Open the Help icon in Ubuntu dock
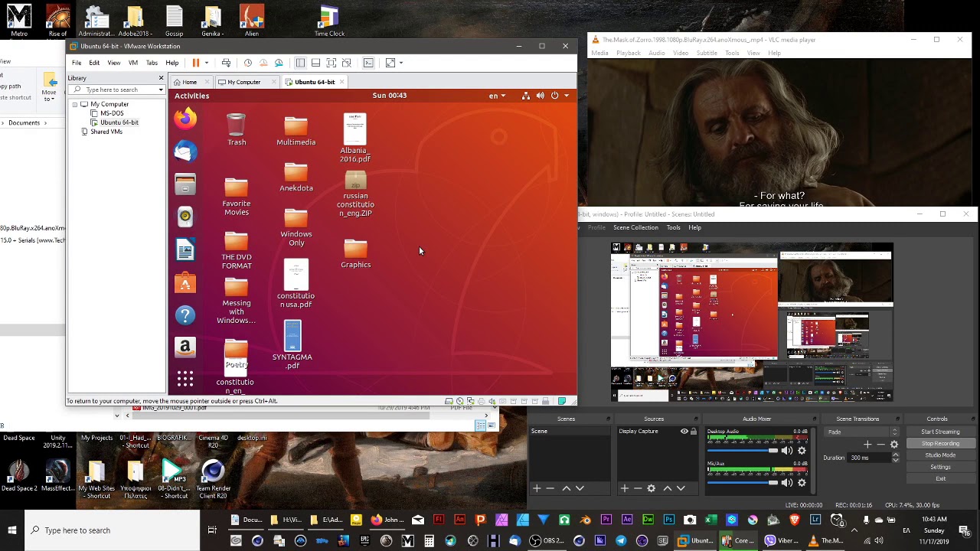Image resolution: width=980 pixels, height=551 pixels. click(185, 315)
